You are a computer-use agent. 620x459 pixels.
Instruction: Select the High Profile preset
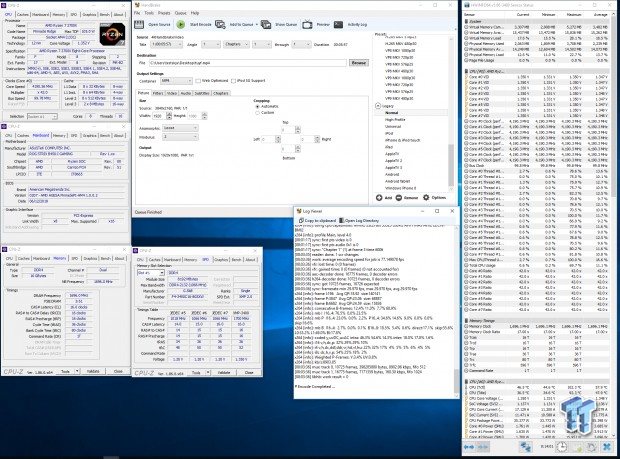point(395,119)
